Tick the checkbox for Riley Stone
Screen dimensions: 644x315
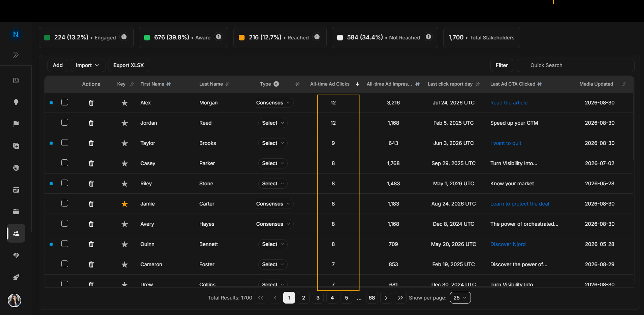(65, 183)
